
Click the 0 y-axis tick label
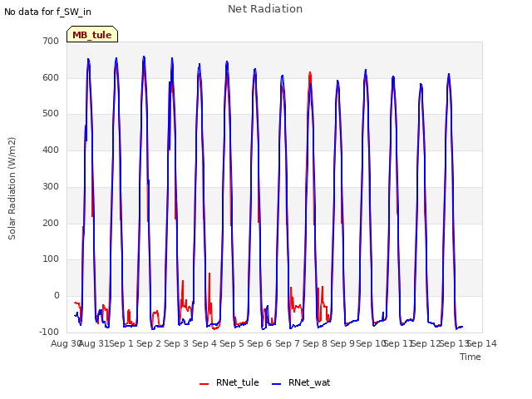point(57,296)
